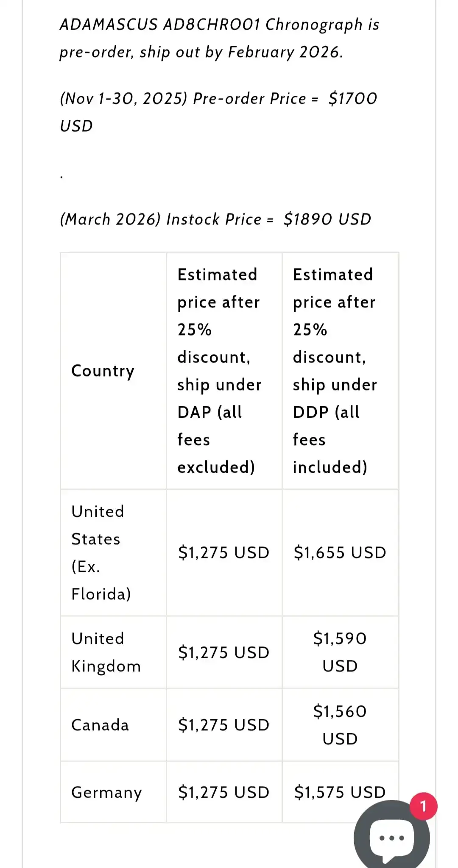Select the United Kingdom row label

click(106, 652)
